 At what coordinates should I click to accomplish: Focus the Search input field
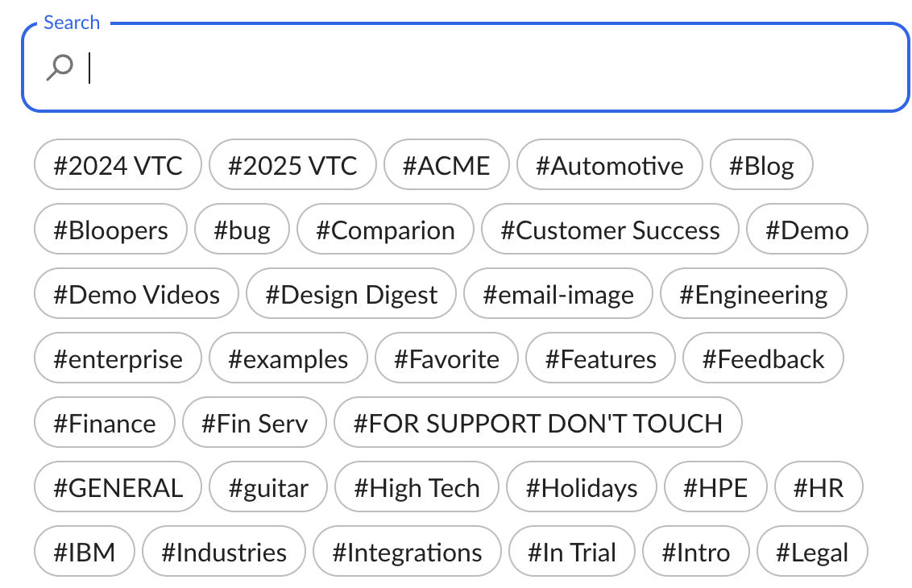pos(483,68)
